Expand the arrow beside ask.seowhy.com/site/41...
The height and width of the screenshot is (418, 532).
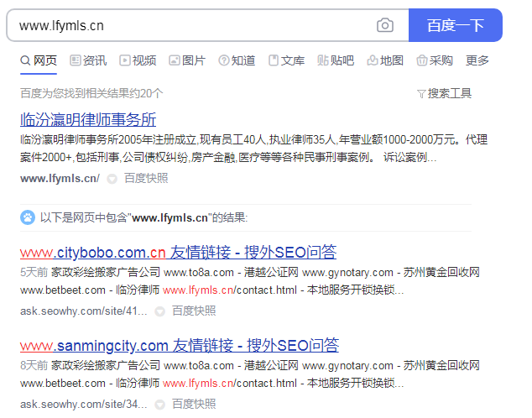coord(159,311)
